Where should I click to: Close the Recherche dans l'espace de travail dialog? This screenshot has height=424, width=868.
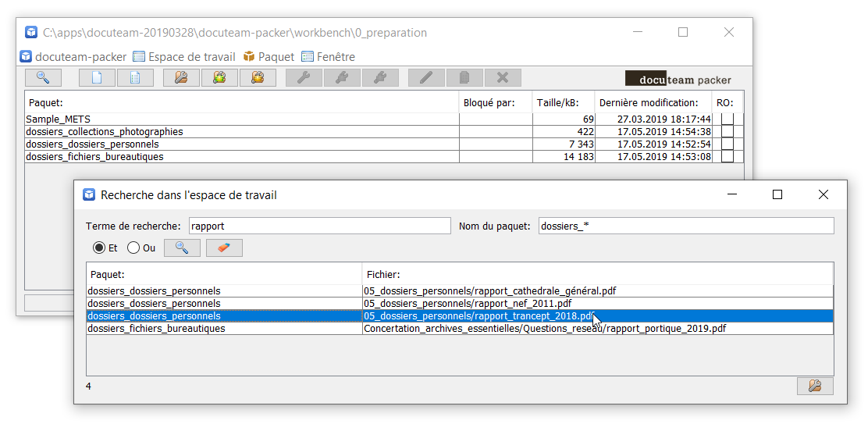(824, 194)
